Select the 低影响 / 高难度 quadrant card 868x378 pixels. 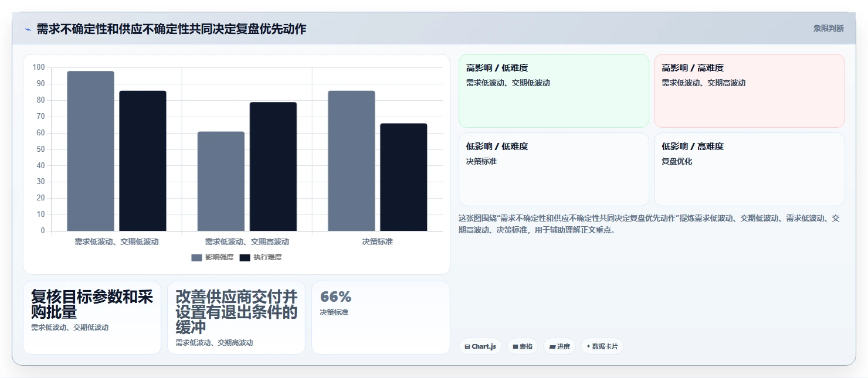click(x=750, y=169)
